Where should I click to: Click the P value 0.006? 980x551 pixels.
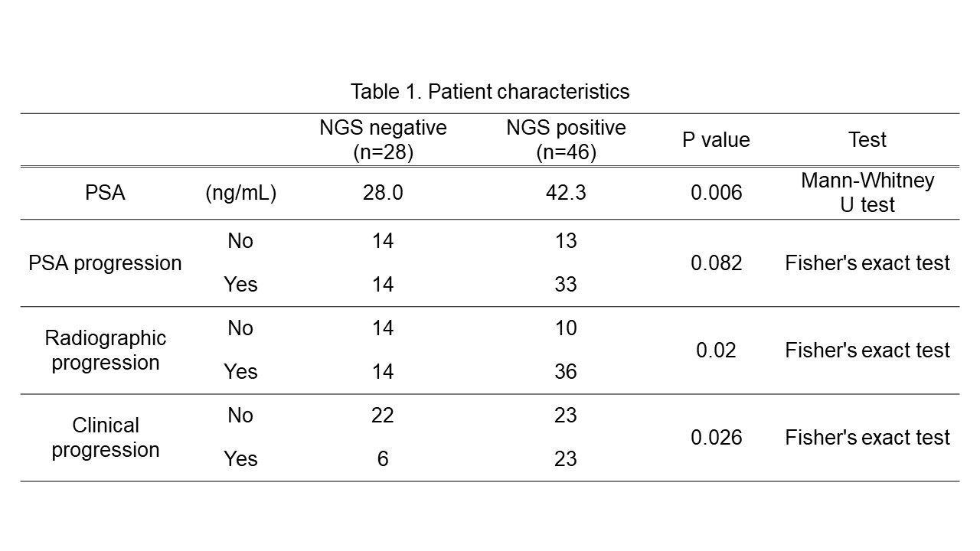coord(716,193)
